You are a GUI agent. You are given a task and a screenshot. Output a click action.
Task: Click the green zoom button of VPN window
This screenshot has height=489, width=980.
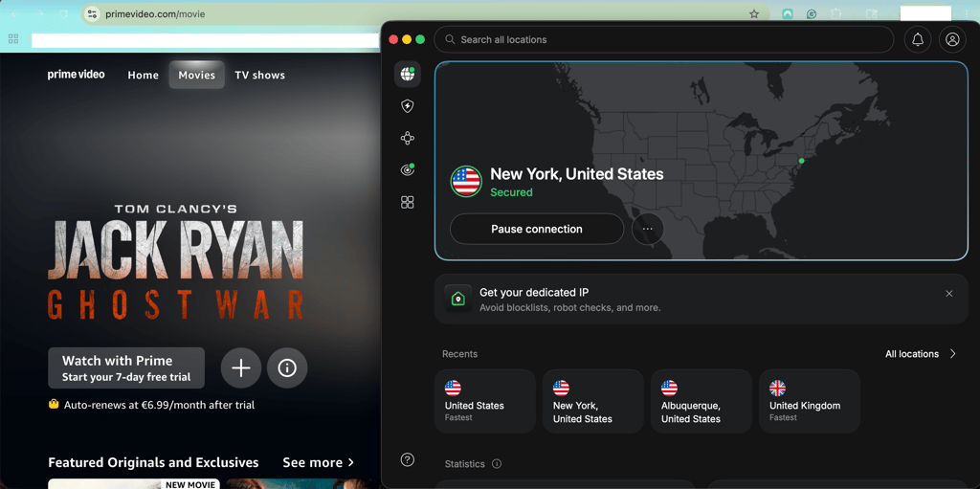coord(420,39)
